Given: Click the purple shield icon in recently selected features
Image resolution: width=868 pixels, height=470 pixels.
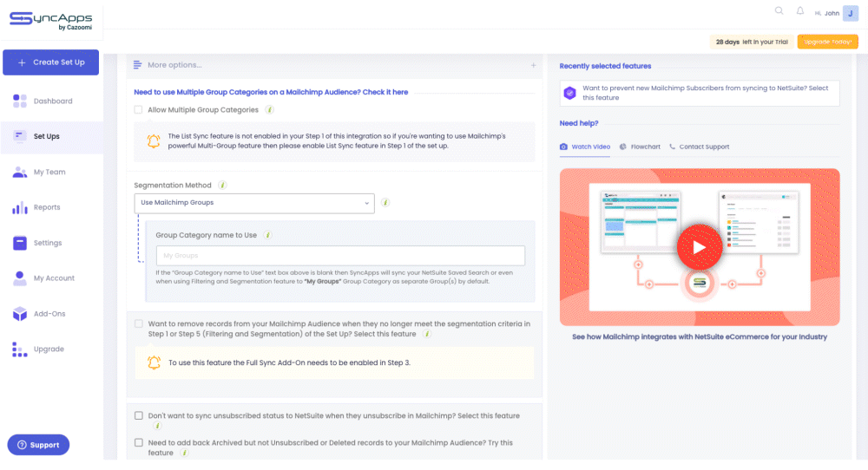Looking at the screenshot, I should point(569,93).
